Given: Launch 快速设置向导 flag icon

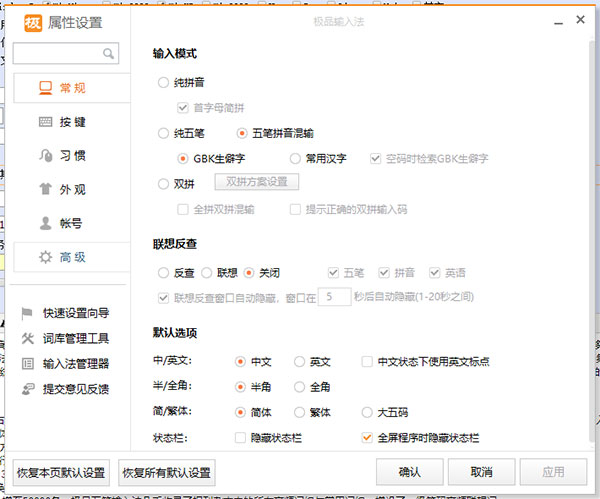Looking at the screenshot, I should pyautogui.click(x=28, y=313).
